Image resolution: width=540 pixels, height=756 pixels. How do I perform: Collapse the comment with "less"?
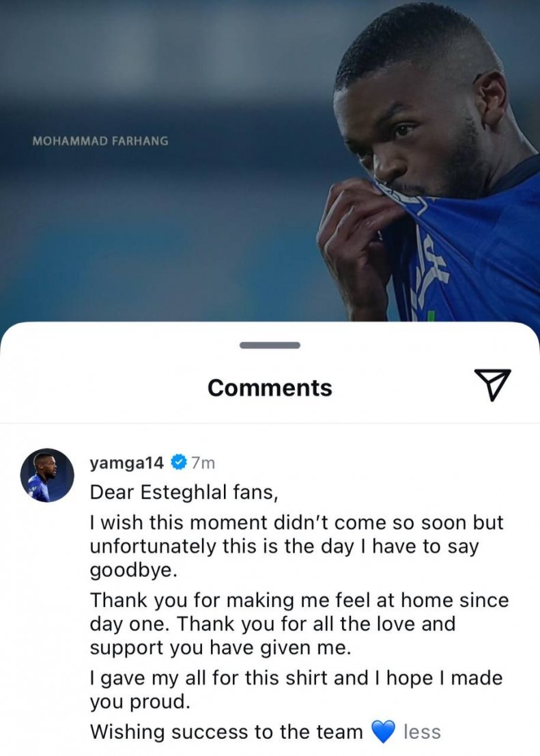tap(422, 733)
